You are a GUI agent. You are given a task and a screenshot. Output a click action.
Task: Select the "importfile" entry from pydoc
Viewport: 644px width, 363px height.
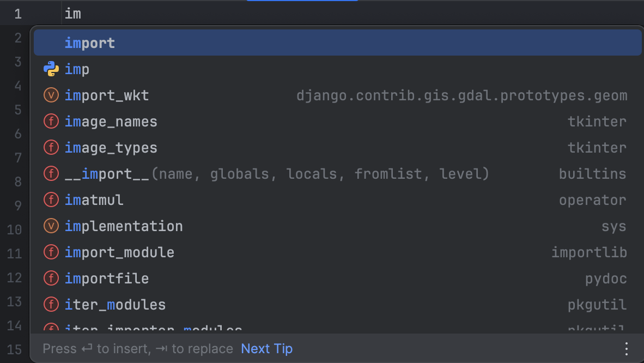[x=107, y=278]
